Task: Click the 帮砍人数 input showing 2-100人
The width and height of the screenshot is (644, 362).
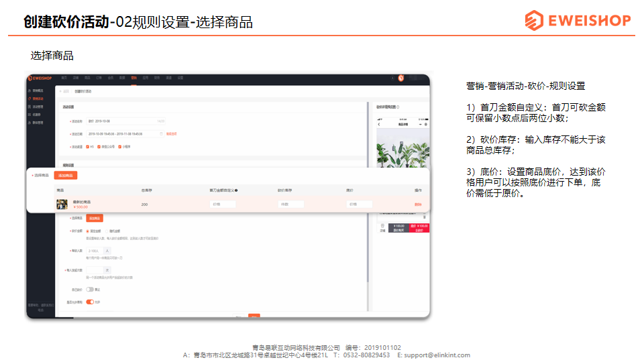Action: [x=95, y=251]
